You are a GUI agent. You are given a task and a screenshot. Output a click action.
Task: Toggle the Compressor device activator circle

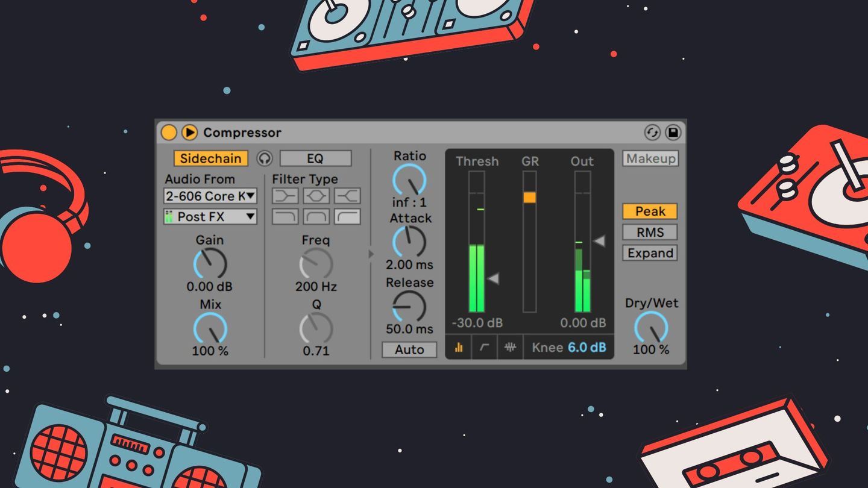169,133
